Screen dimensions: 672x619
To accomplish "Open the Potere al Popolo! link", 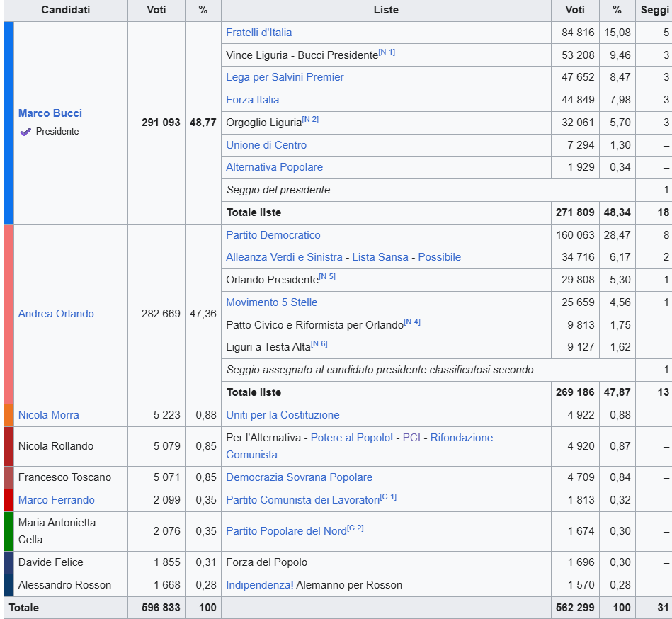I will 352,438.
